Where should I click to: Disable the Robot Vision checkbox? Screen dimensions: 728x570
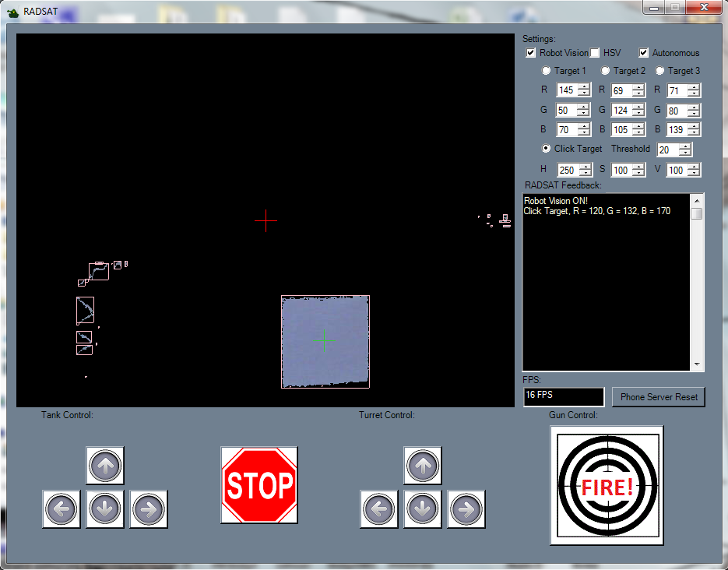tap(531, 53)
